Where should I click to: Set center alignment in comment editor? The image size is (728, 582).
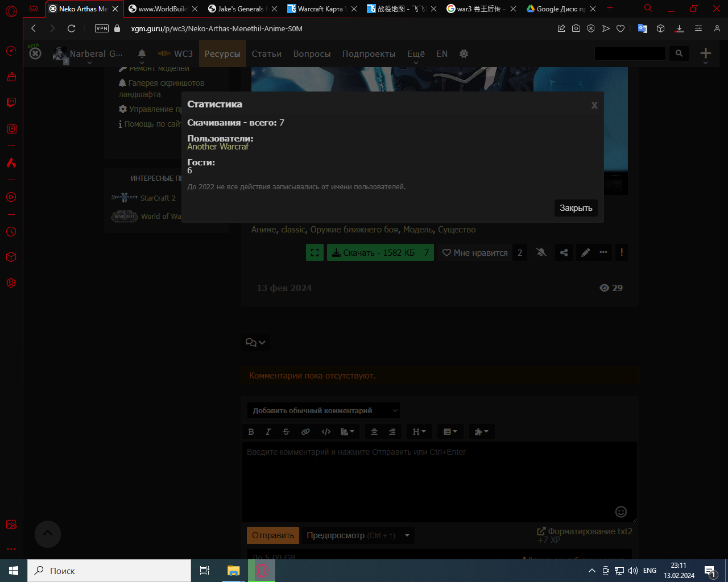pos(374,431)
